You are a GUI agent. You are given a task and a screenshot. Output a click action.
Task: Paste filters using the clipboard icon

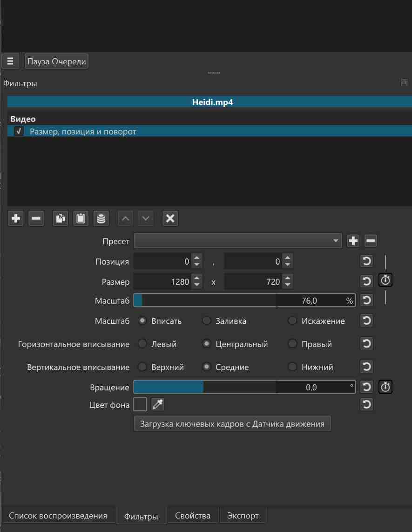[x=81, y=218]
